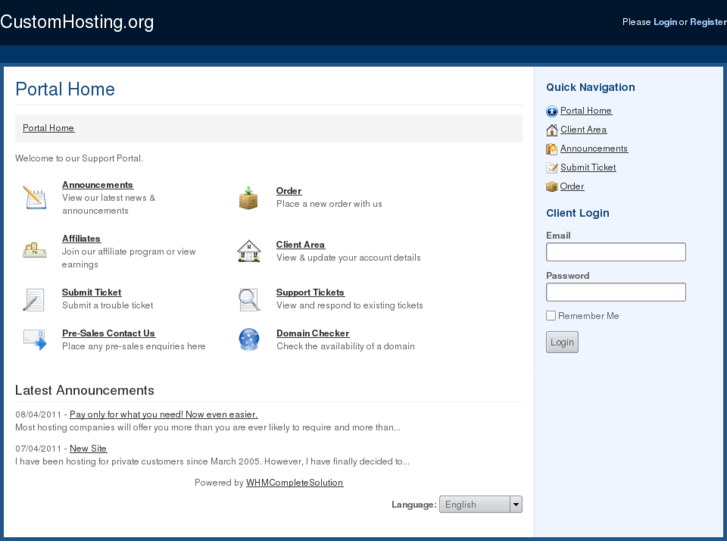
Task: Click the Client Login heading
Action: coord(578,213)
